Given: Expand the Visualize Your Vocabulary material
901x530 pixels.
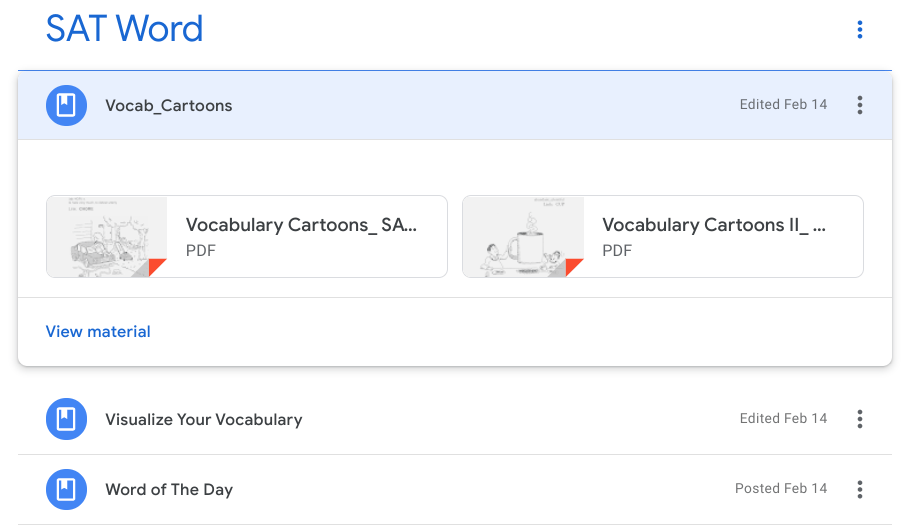Looking at the screenshot, I should coord(203,419).
